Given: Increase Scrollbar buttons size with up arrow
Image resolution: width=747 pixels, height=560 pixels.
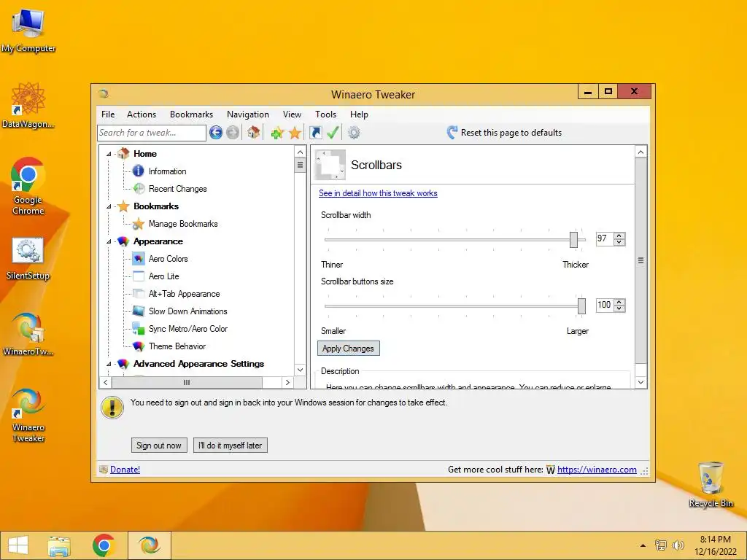Looking at the screenshot, I should [x=619, y=302].
